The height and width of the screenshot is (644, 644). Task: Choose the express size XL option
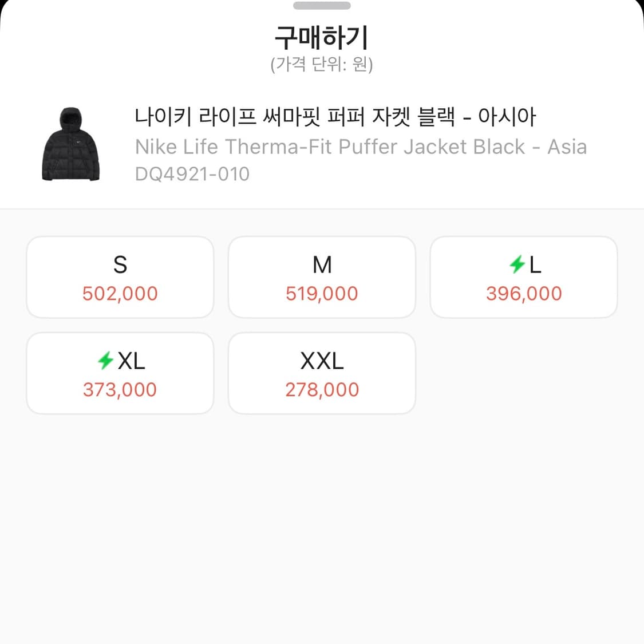[x=120, y=373]
